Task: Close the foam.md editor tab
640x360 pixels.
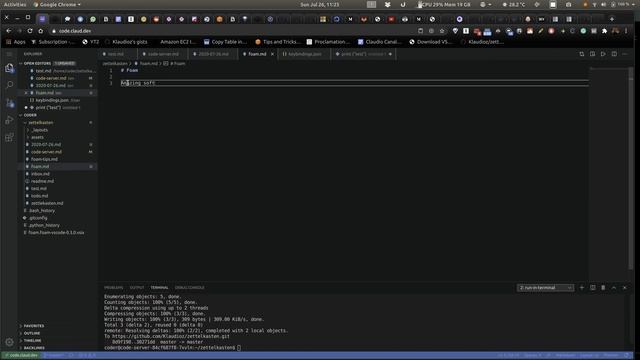Action: 272,54
